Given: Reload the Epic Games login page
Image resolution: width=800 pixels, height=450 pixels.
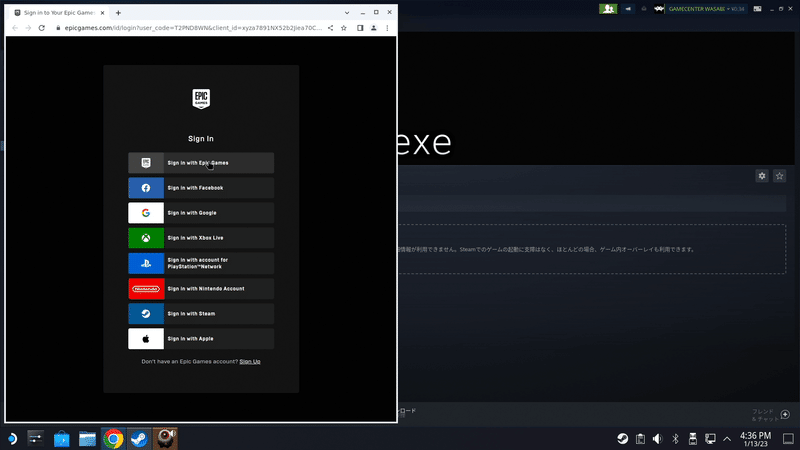Looking at the screenshot, I should pyautogui.click(x=42, y=28).
